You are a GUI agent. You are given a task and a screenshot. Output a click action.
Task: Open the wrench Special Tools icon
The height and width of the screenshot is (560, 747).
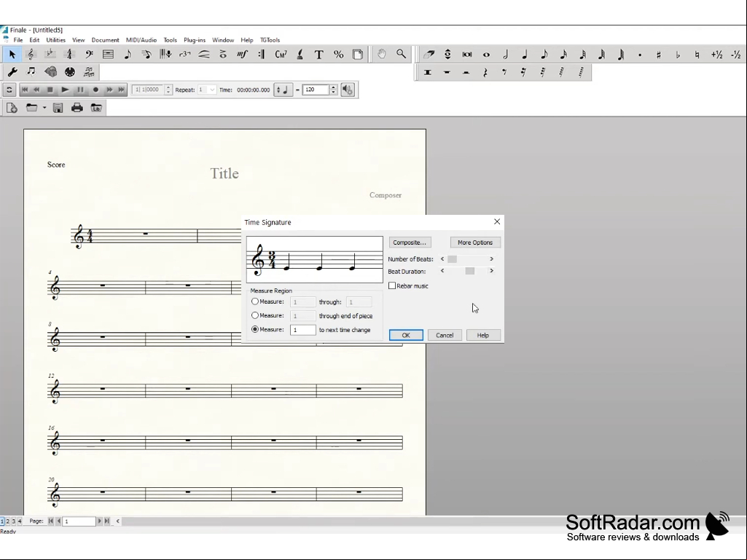click(12, 72)
